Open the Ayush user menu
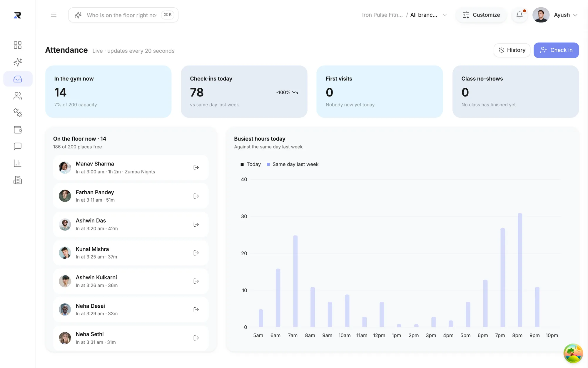Image resolution: width=588 pixels, height=368 pixels. click(566, 15)
